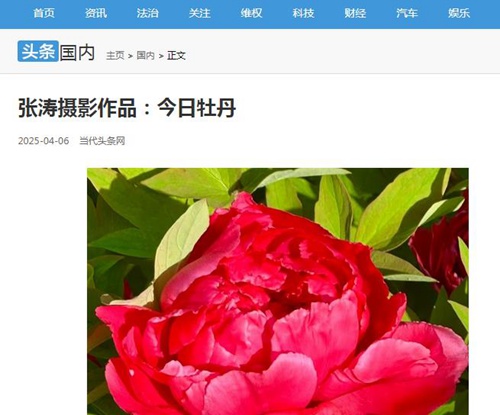Open the 资讯 nav item
The width and height of the screenshot is (500, 415).
click(x=96, y=13)
